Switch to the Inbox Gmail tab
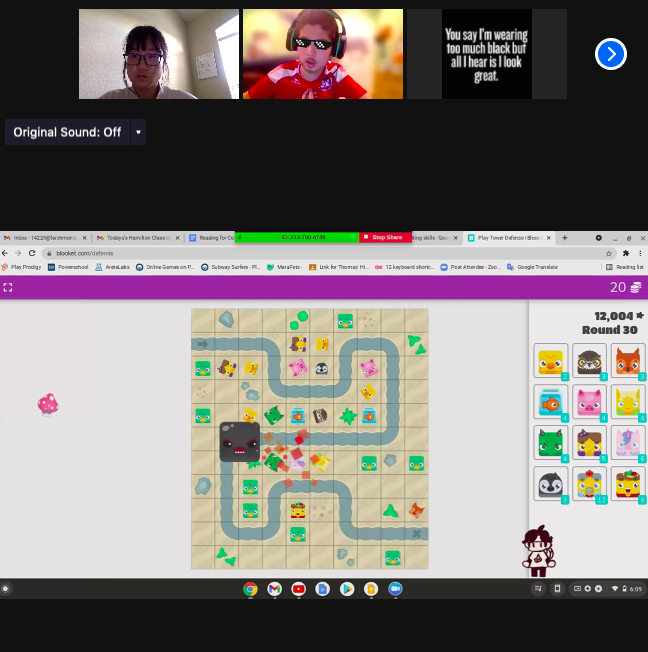 (45, 238)
